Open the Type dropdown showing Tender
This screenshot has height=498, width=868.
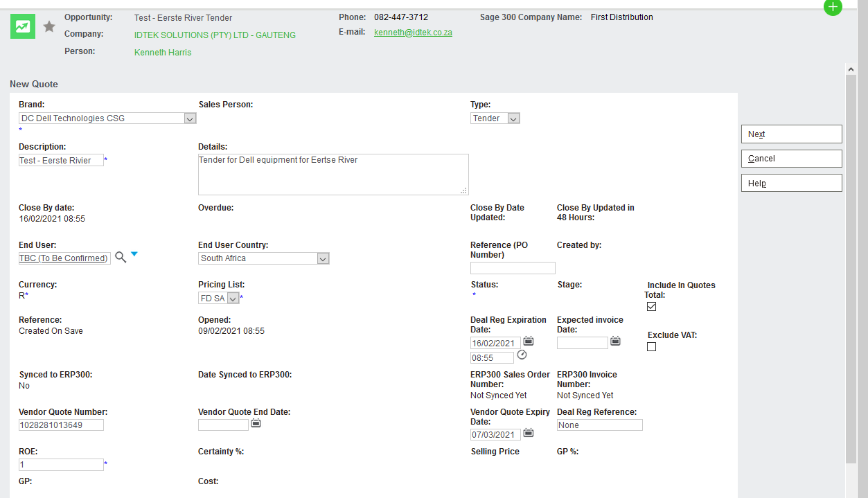513,118
